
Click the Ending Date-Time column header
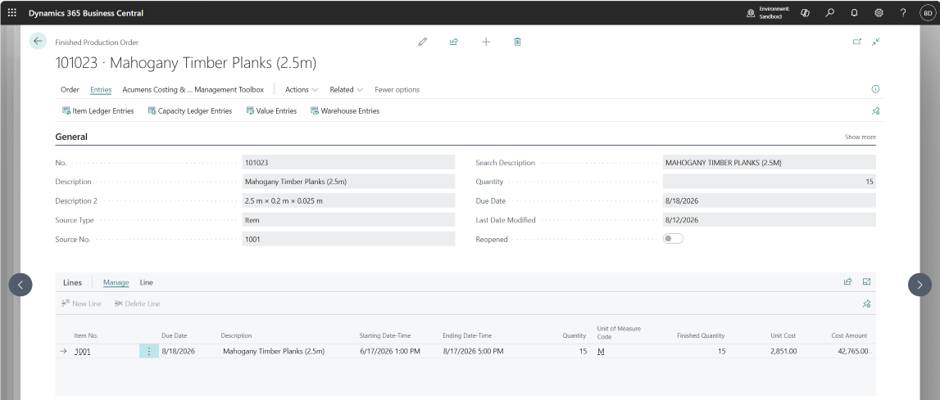pyautogui.click(x=467, y=336)
